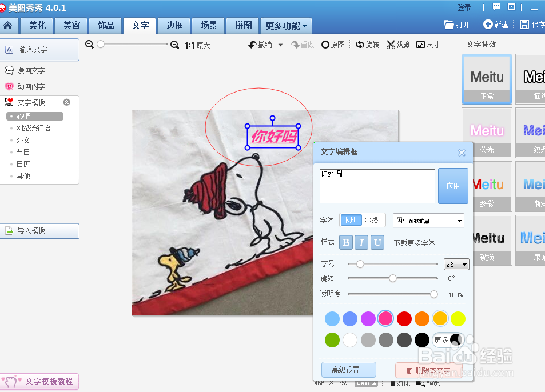
Task: Click the 高级设置 button
Action: [349, 370]
